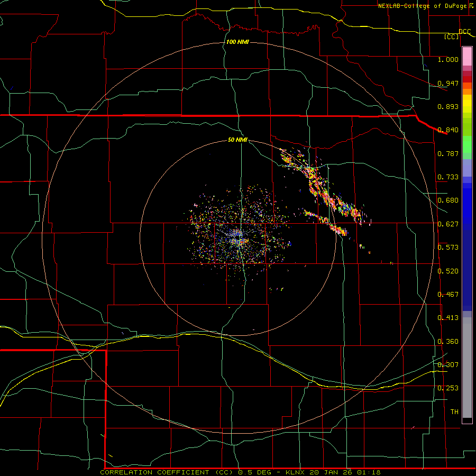Click the 0.840 scale value

click(448, 130)
